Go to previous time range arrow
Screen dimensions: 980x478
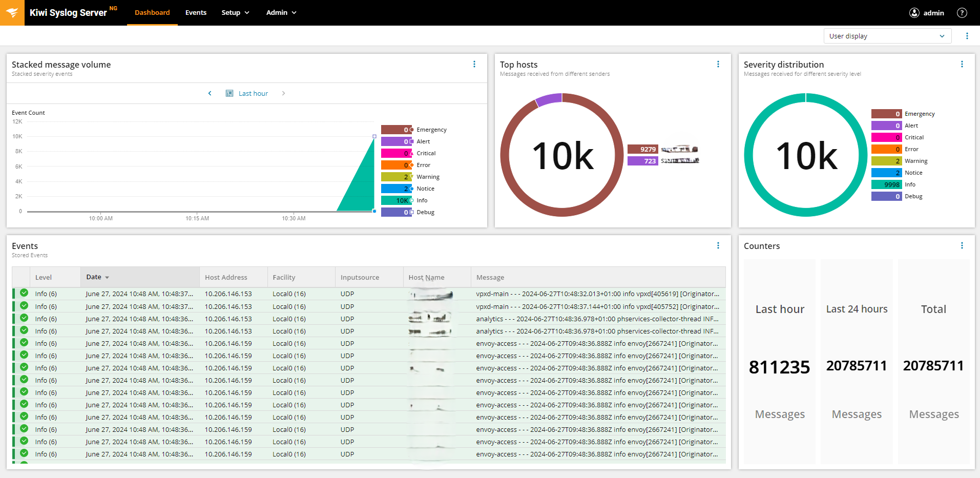[210, 93]
